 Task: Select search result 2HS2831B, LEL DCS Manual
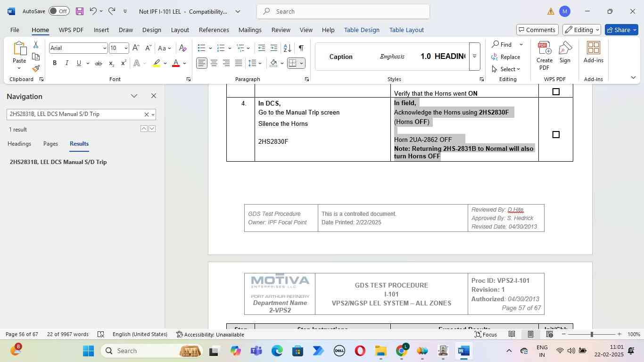(x=58, y=162)
